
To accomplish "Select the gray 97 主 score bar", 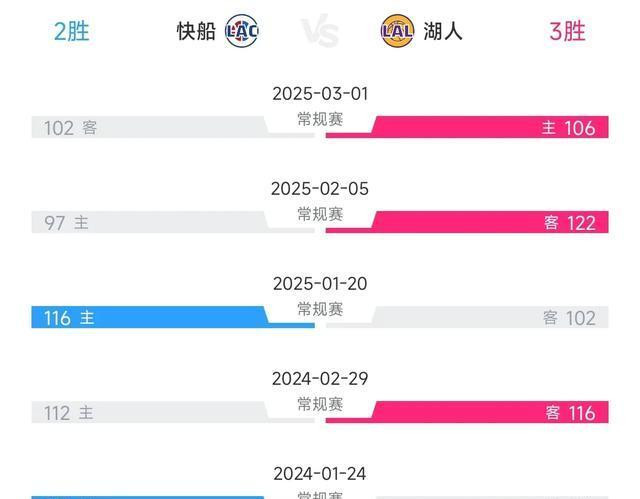I will click(150, 223).
